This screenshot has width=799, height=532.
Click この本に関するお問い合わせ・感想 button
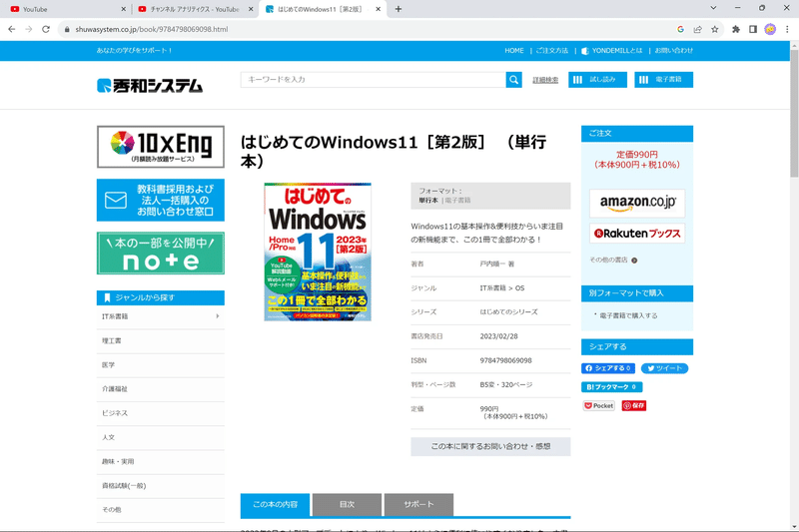tap(490, 446)
